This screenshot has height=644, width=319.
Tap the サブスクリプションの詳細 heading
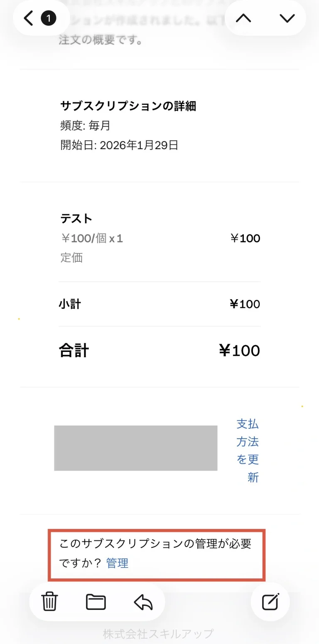click(128, 106)
